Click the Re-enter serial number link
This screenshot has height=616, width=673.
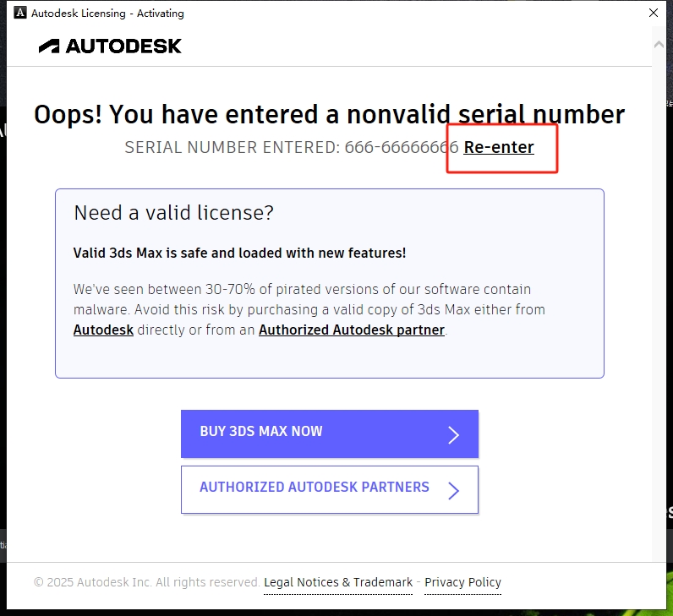pyautogui.click(x=499, y=148)
